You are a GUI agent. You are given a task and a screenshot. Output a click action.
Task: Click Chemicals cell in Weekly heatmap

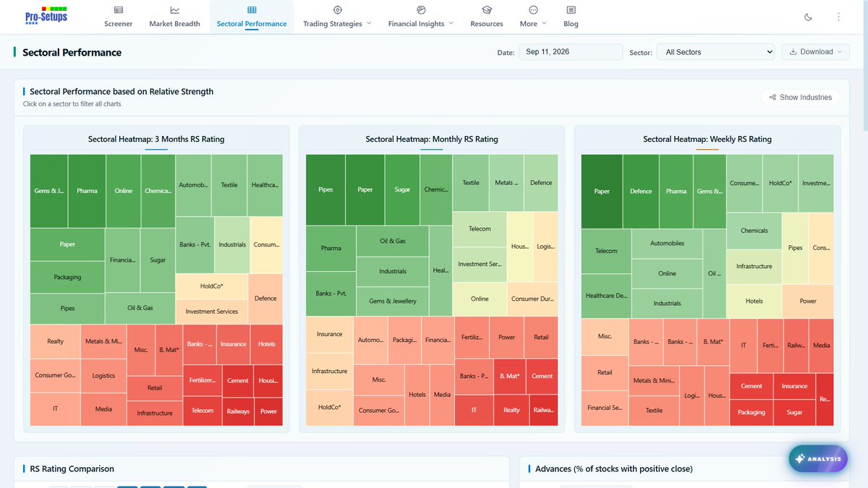pyautogui.click(x=754, y=231)
